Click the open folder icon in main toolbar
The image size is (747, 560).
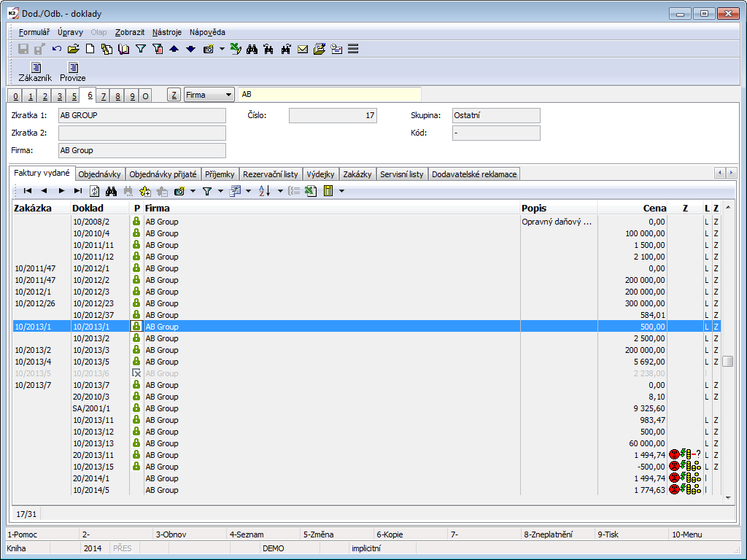[73, 49]
